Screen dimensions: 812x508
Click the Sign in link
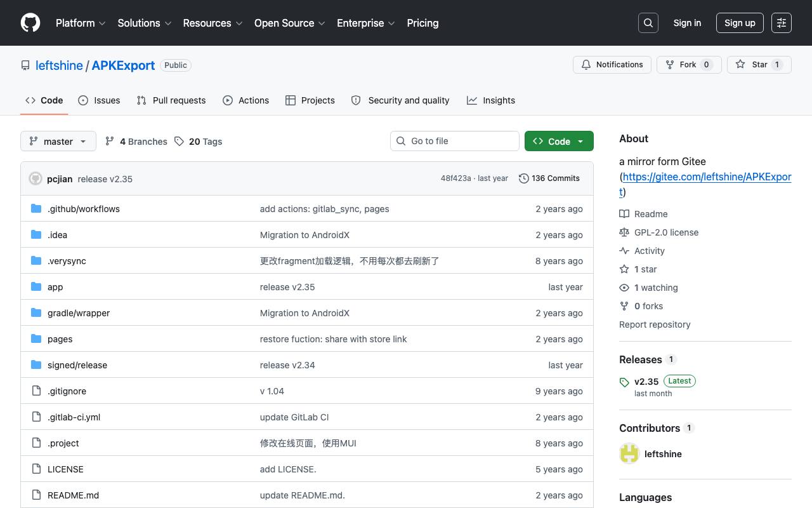(687, 23)
